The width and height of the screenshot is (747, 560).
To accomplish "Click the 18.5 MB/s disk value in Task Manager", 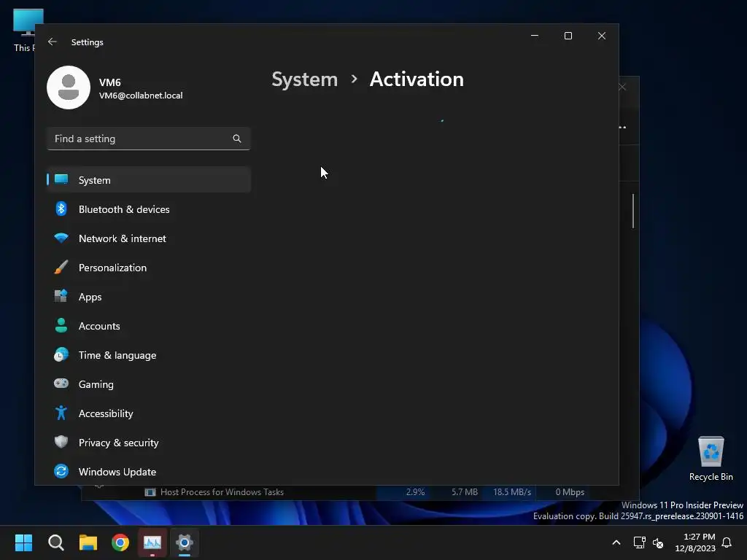I will [x=511, y=492].
